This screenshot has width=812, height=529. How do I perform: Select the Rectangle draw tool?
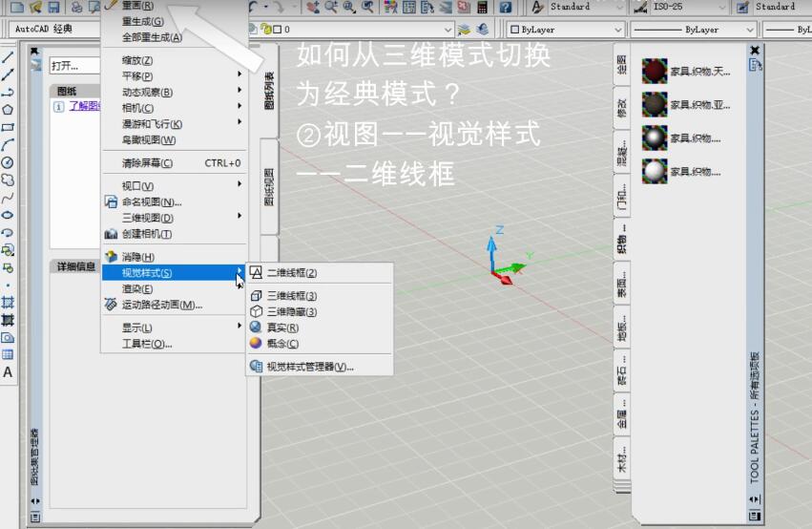point(8,127)
